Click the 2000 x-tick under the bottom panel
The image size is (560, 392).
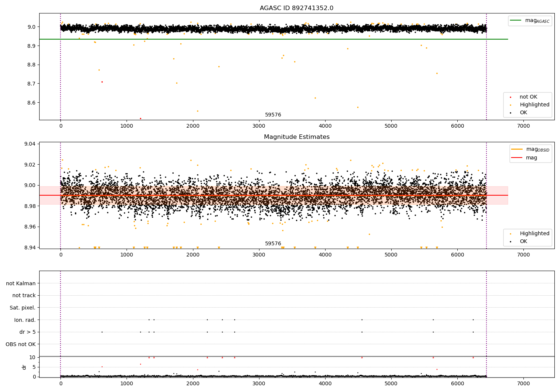pyautogui.click(x=193, y=384)
